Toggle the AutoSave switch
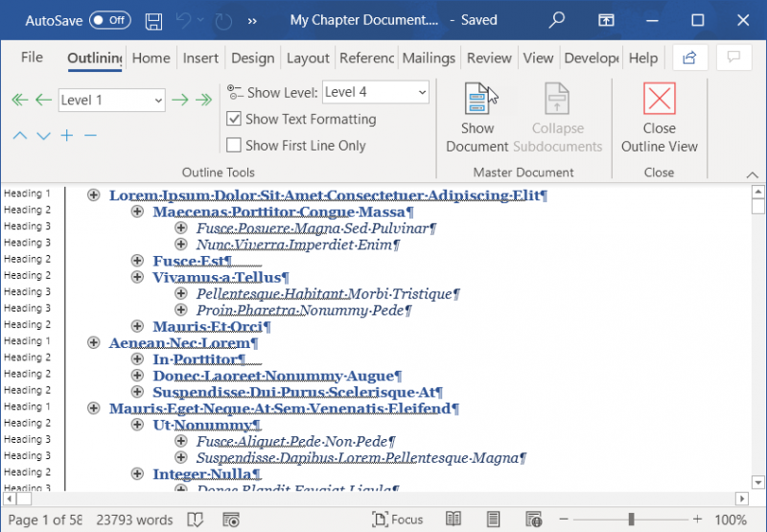The height and width of the screenshot is (532, 767). coord(110,20)
